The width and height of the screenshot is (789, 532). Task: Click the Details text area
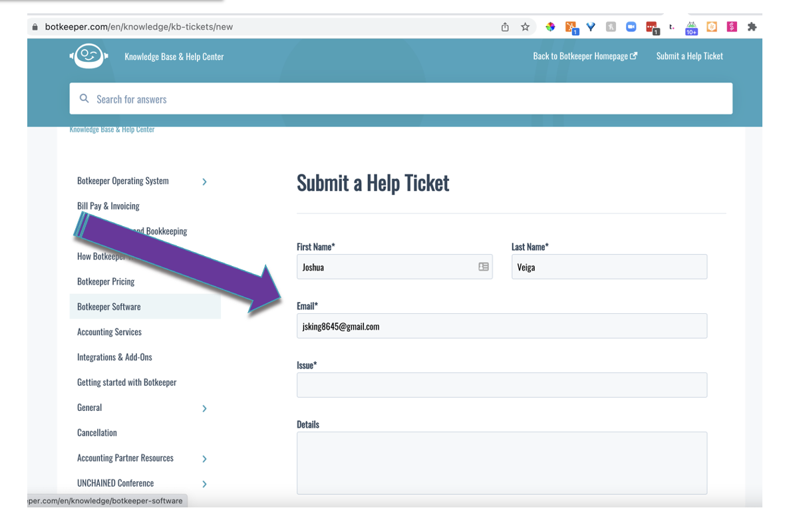[x=502, y=463]
